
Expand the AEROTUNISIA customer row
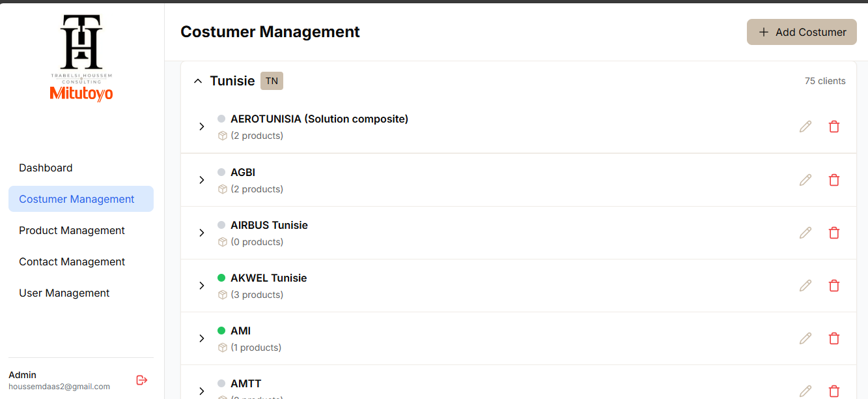click(x=202, y=126)
